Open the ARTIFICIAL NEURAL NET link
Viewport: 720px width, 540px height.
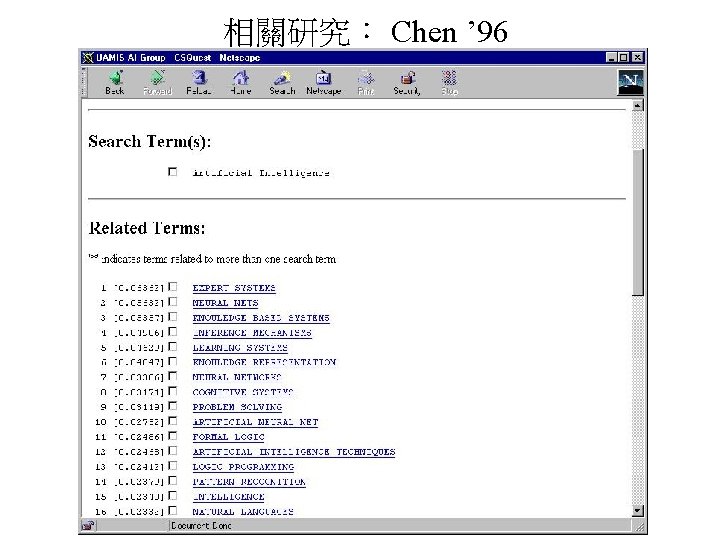(x=255, y=422)
